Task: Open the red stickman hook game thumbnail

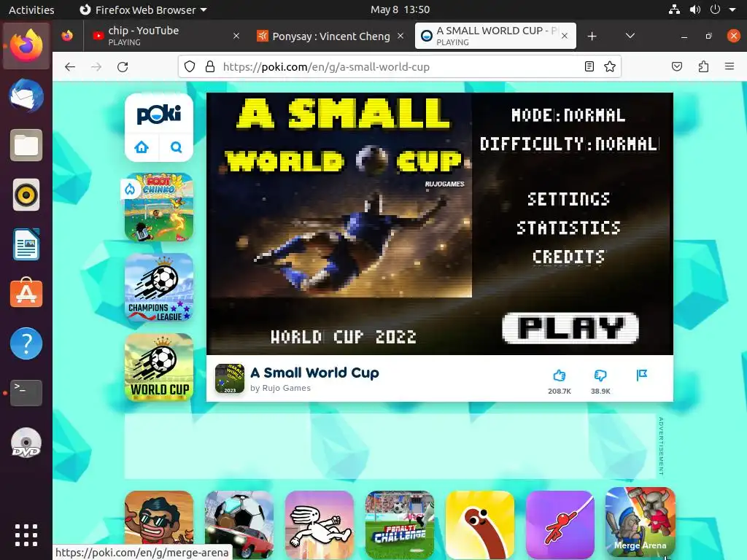Action: [x=560, y=525]
